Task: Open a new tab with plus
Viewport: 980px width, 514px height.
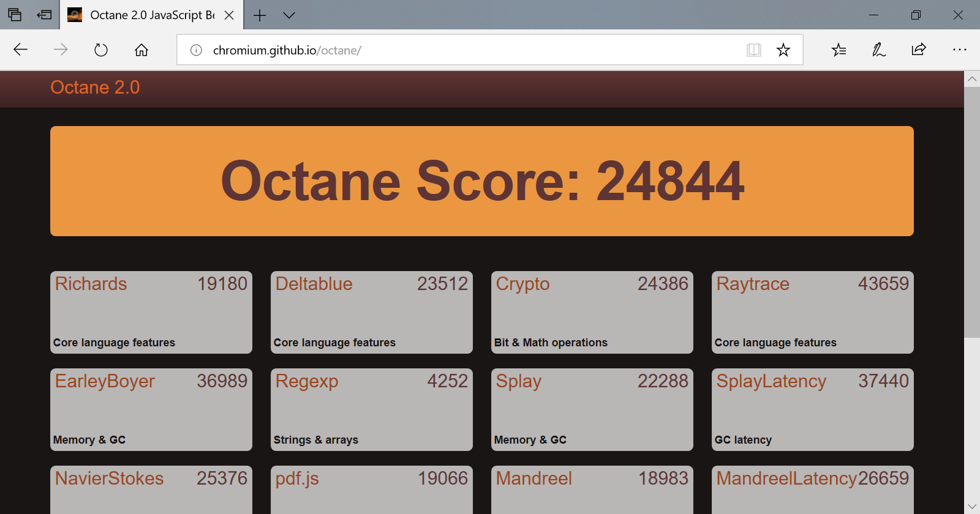Action: click(x=260, y=15)
